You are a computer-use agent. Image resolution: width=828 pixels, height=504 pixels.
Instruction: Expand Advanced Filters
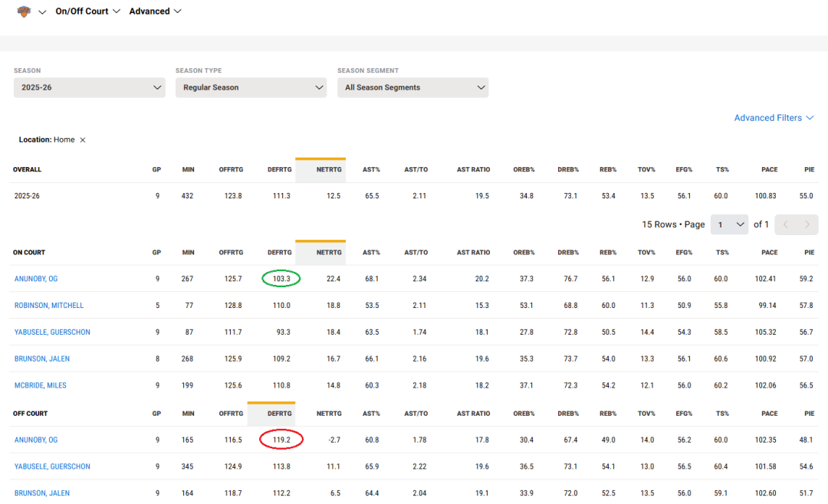point(773,118)
